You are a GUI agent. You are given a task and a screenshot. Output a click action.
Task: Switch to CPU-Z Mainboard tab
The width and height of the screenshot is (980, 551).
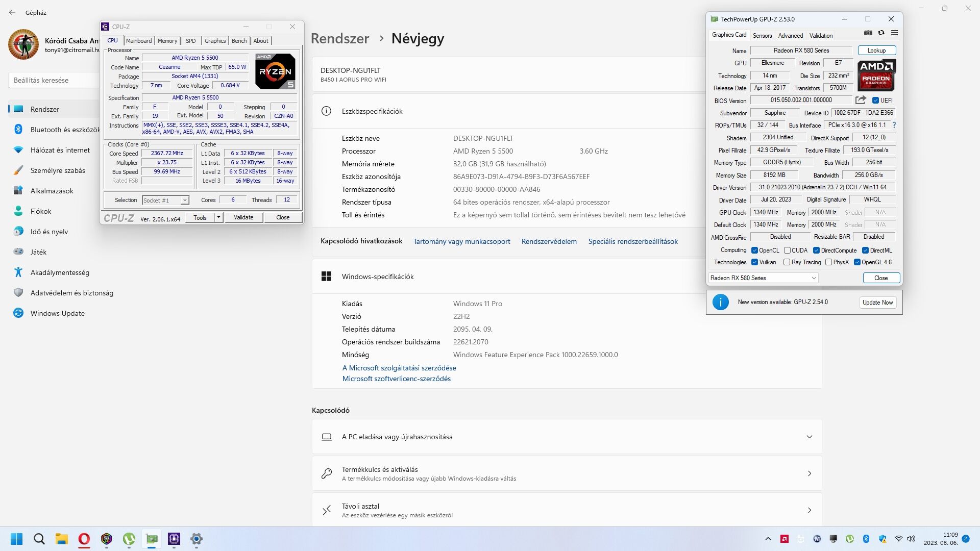tap(139, 41)
